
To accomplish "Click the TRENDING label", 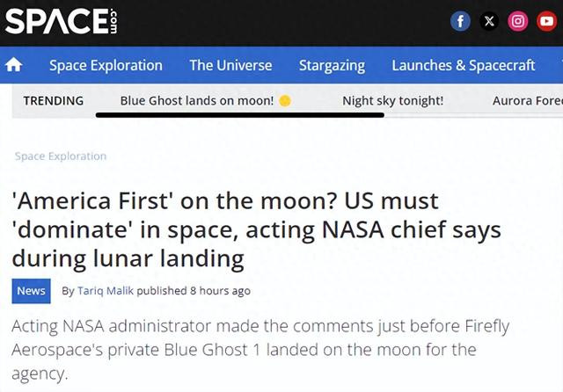I will tap(54, 101).
